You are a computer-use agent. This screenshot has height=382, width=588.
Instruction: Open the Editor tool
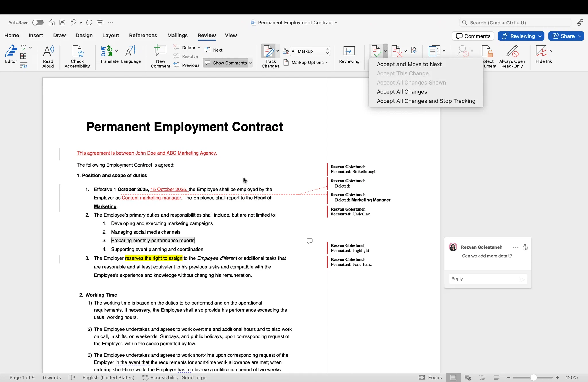pyautogui.click(x=11, y=54)
